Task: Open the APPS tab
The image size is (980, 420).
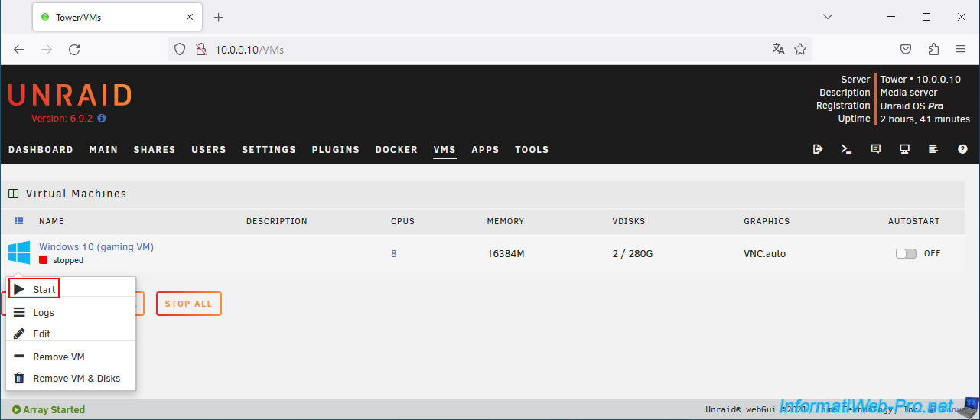Action: coord(485,149)
